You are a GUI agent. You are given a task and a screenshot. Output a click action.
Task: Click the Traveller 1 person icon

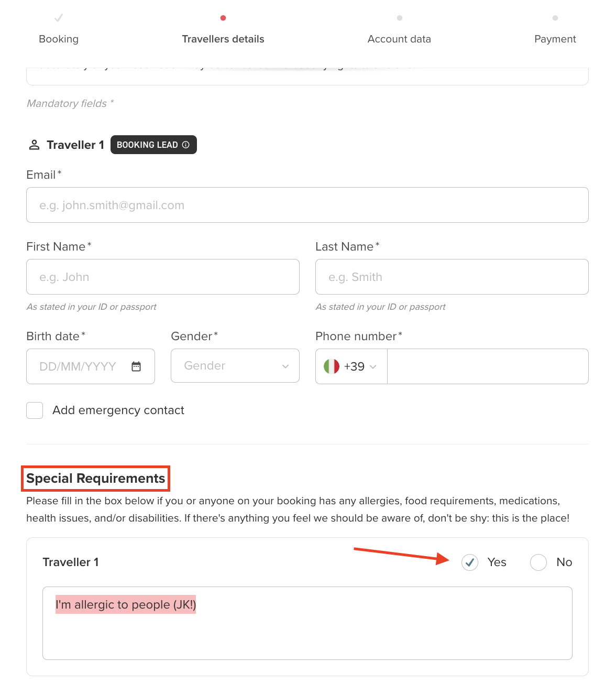(x=34, y=145)
